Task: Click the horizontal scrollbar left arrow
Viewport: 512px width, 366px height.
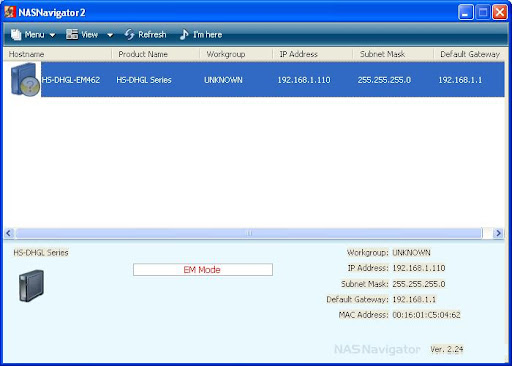Action: click(9, 233)
